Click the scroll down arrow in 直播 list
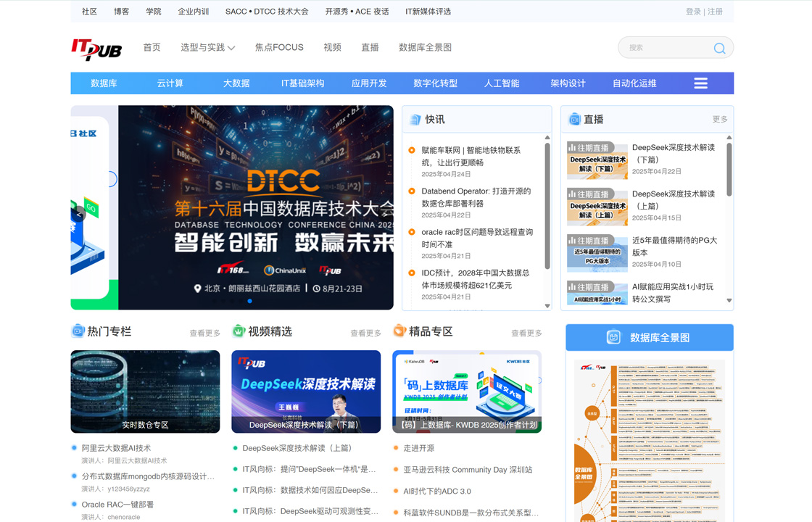 point(729,300)
